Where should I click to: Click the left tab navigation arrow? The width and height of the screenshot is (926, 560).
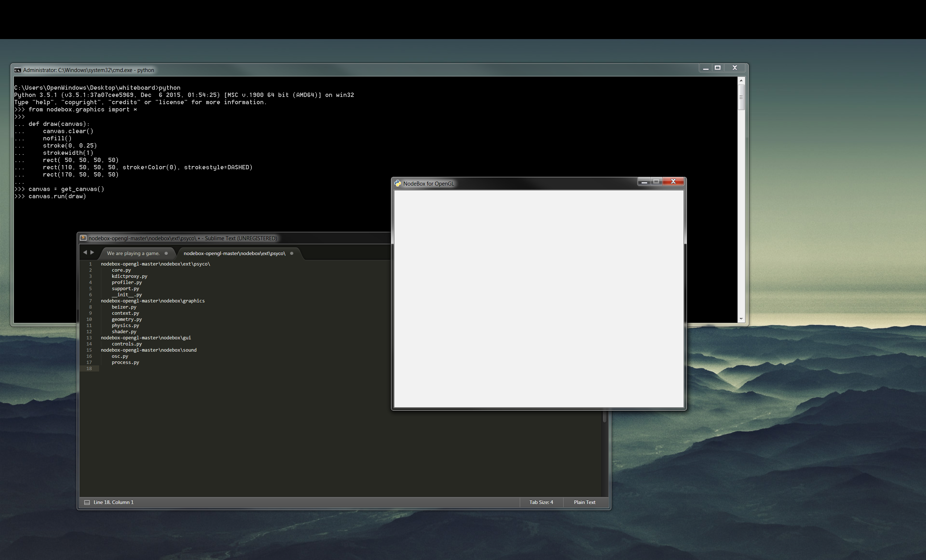(85, 253)
